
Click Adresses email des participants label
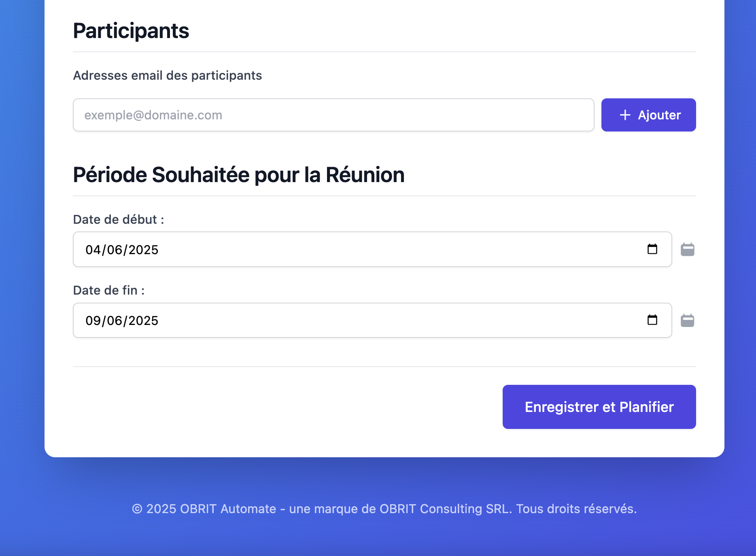(168, 75)
